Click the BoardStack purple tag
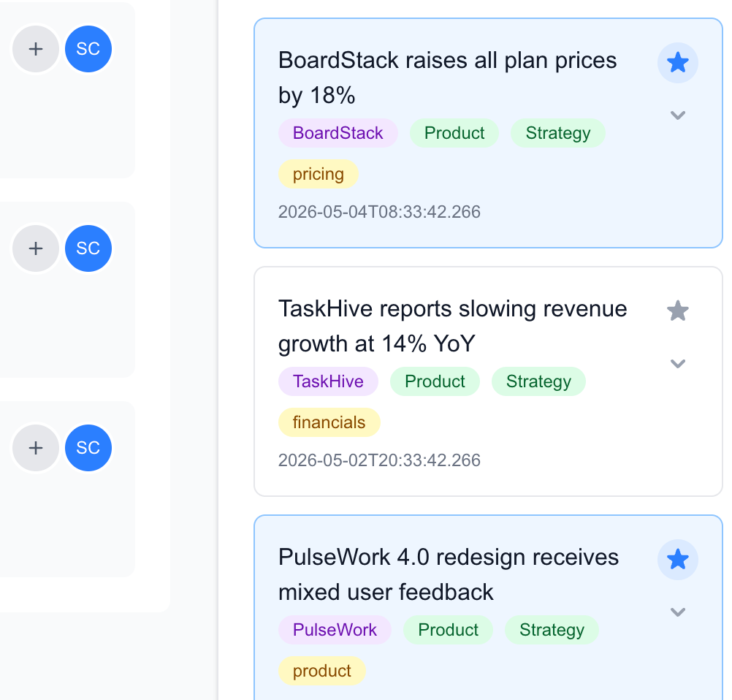Image resolution: width=732 pixels, height=700 pixels. tap(338, 133)
